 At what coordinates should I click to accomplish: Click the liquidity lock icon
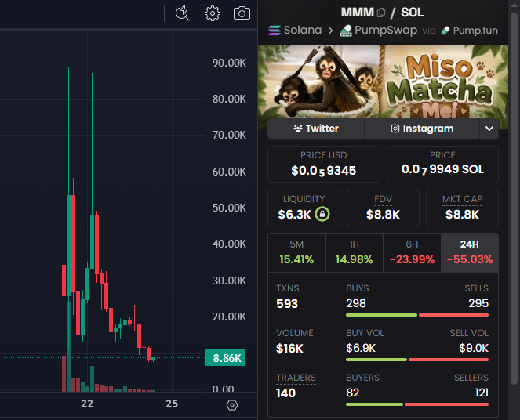322,214
